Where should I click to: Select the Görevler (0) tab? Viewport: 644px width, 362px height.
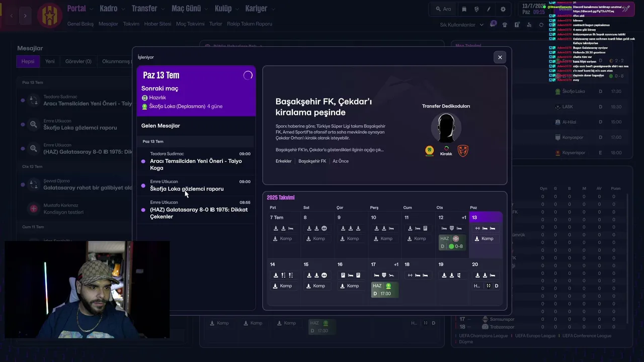click(78, 61)
